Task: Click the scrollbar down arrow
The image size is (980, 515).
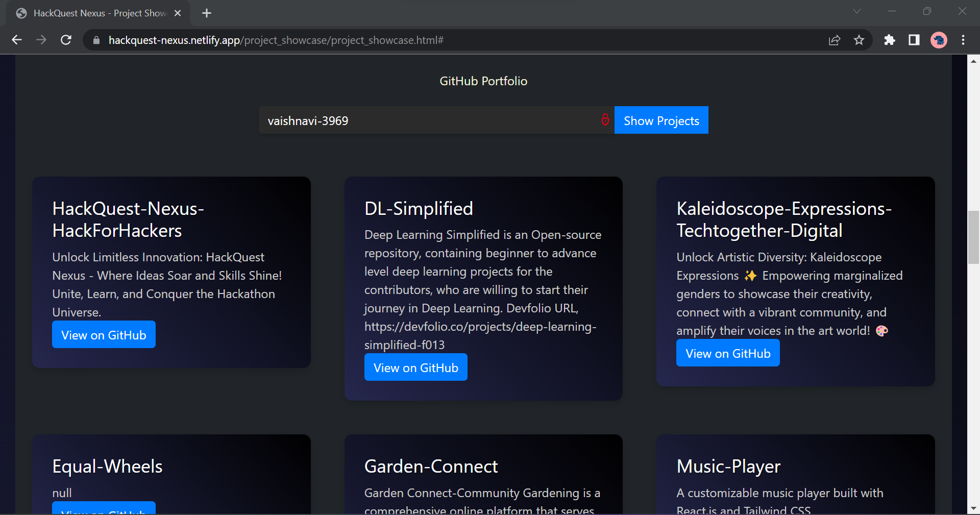Action: point(973,508)
